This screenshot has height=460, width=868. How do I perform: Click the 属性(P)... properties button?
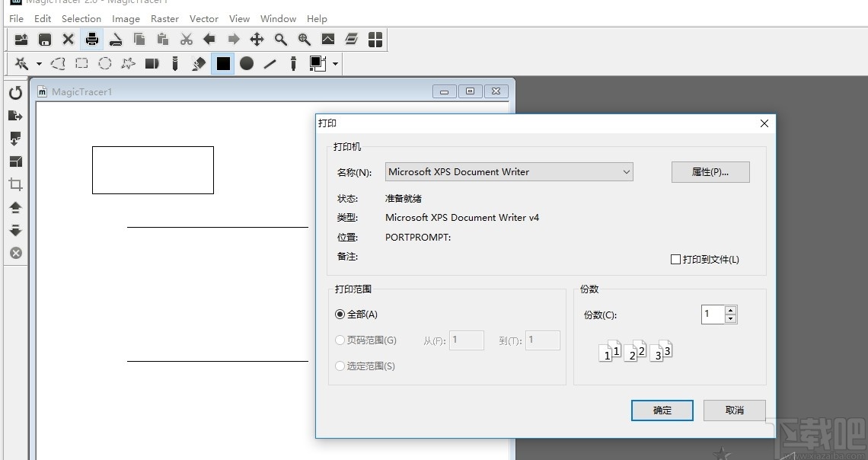click(x=710, y=172)
